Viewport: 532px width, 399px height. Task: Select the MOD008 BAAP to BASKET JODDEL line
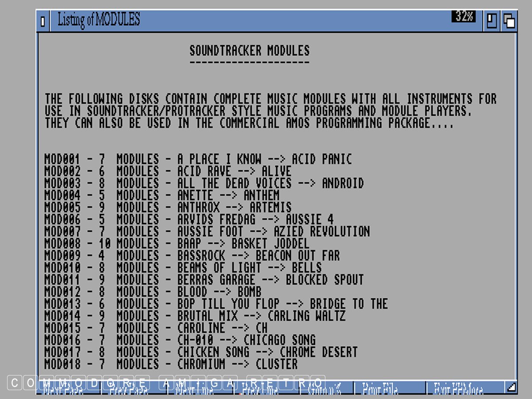click(176, 243)
